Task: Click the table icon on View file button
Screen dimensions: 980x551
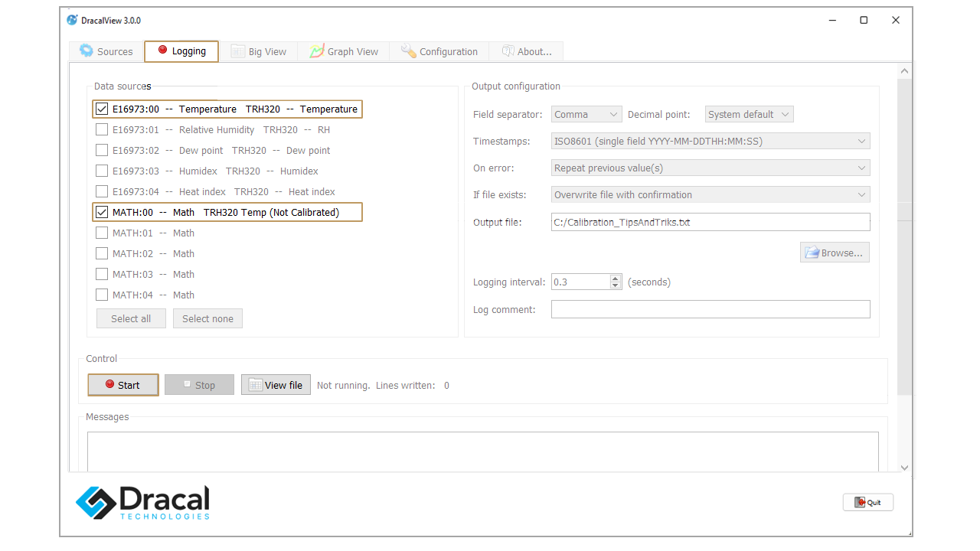Action: (x=255, y=385)
